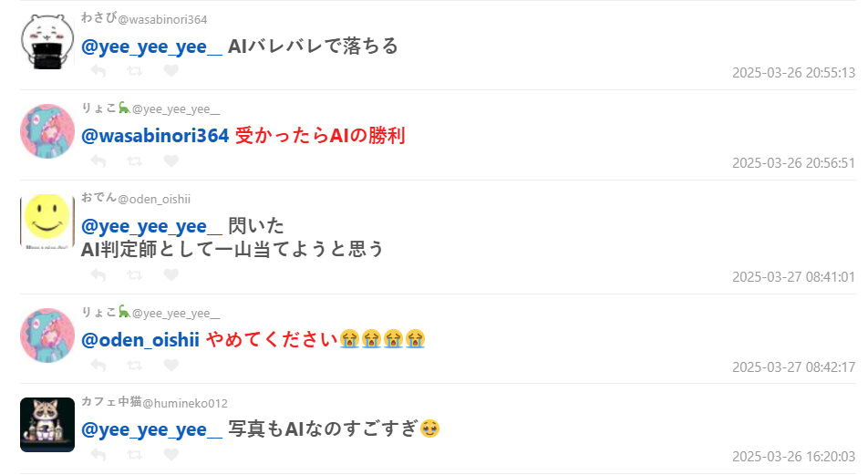Follow the @yee_yee_yee__ mention in the humineko012 tweet
The height and width of the screenshot is (475, 868).
(151, 429)
